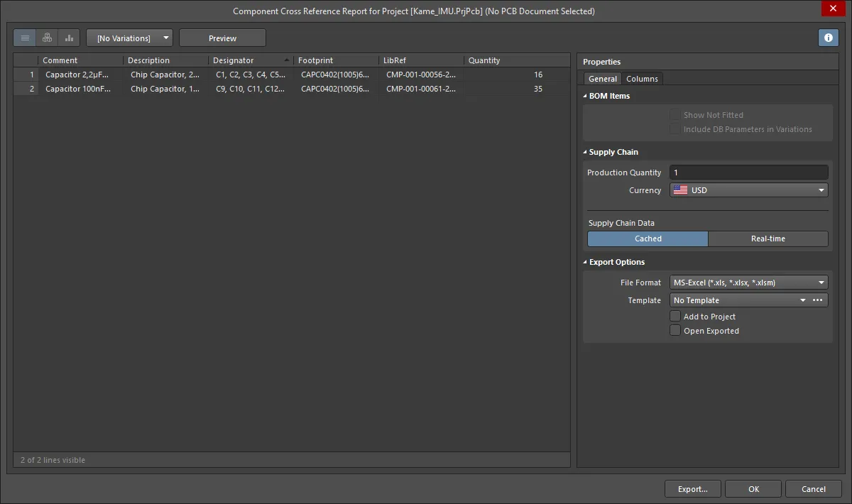Click the Production Quantity input field

748,172
